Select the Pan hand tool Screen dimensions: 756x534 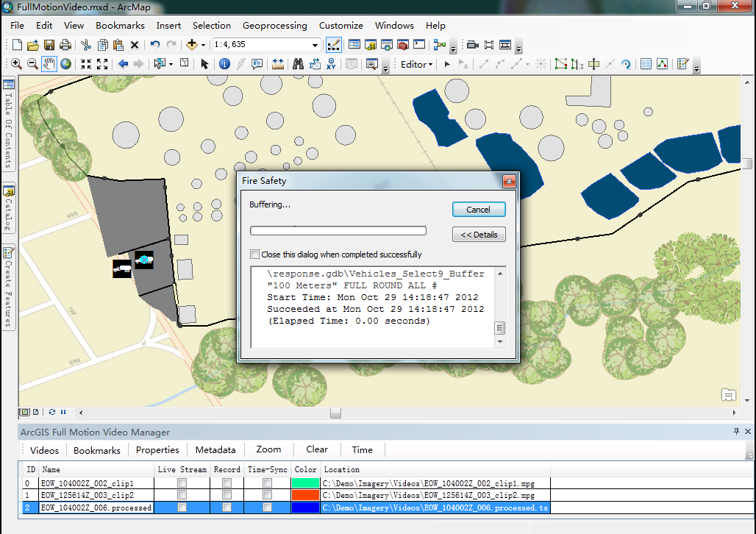pos(49,64)
